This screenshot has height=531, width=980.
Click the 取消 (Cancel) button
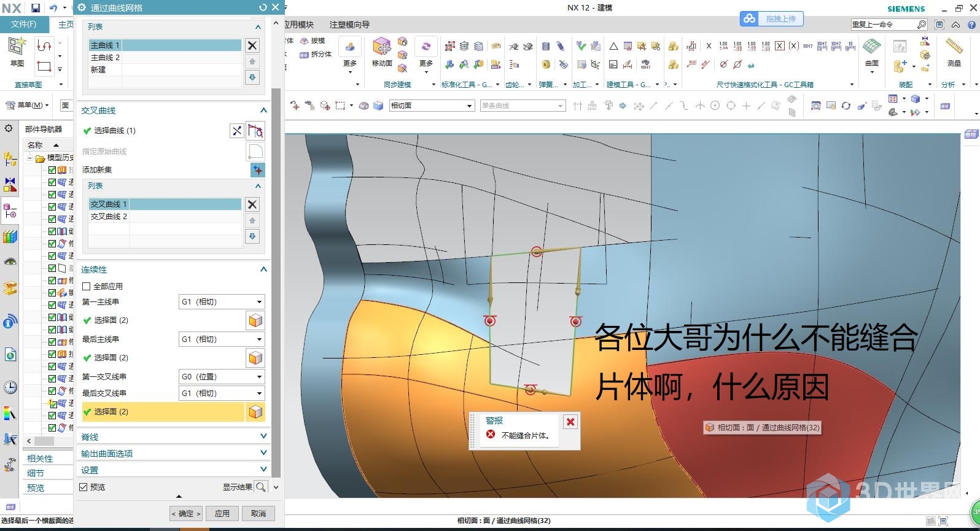tap(259, 513)
